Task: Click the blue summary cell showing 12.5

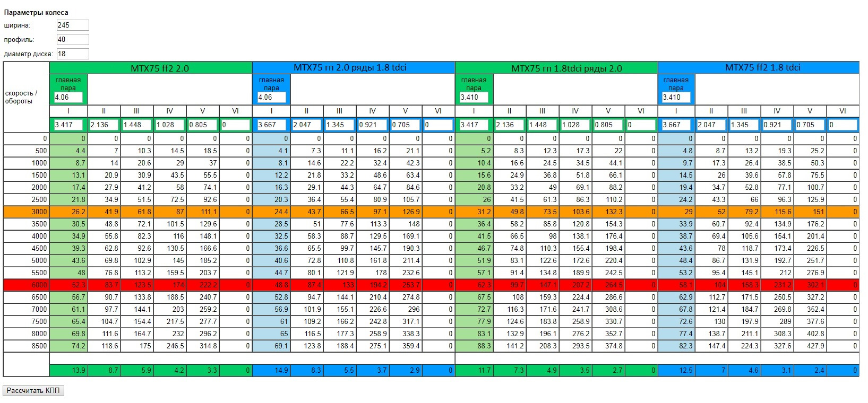Action: 676,370
